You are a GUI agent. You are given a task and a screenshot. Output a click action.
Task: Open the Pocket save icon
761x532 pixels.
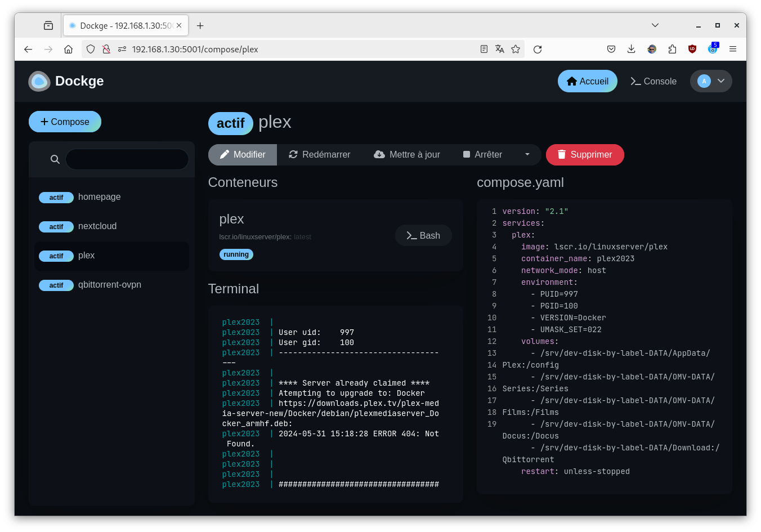coord(611,49)
